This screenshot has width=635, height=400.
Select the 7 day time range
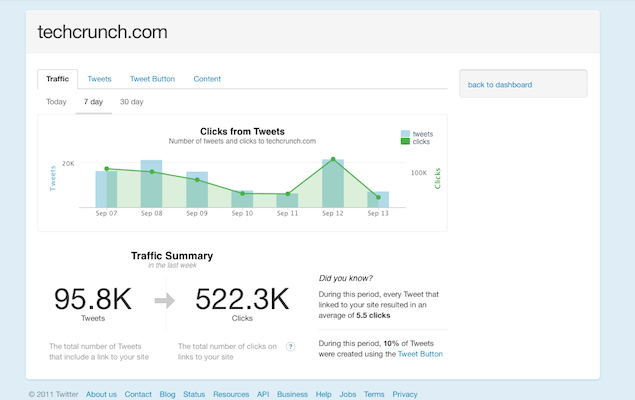click(94, 102)
